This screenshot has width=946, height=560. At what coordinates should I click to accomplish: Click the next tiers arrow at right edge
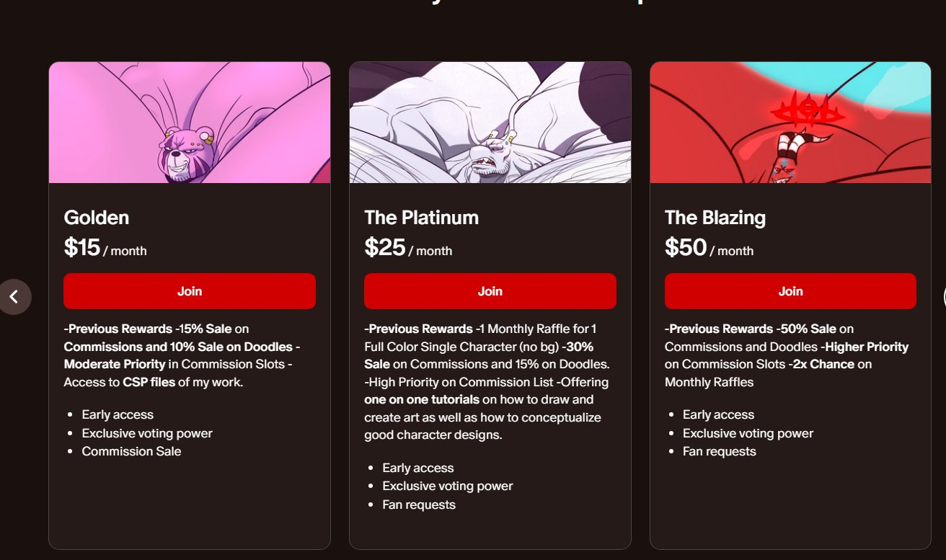click(943, 296)
